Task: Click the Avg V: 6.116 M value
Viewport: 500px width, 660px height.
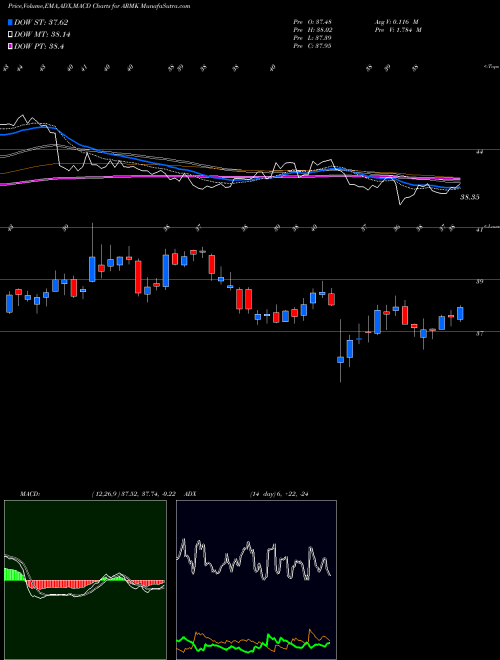Action: (x=396, y=22)
